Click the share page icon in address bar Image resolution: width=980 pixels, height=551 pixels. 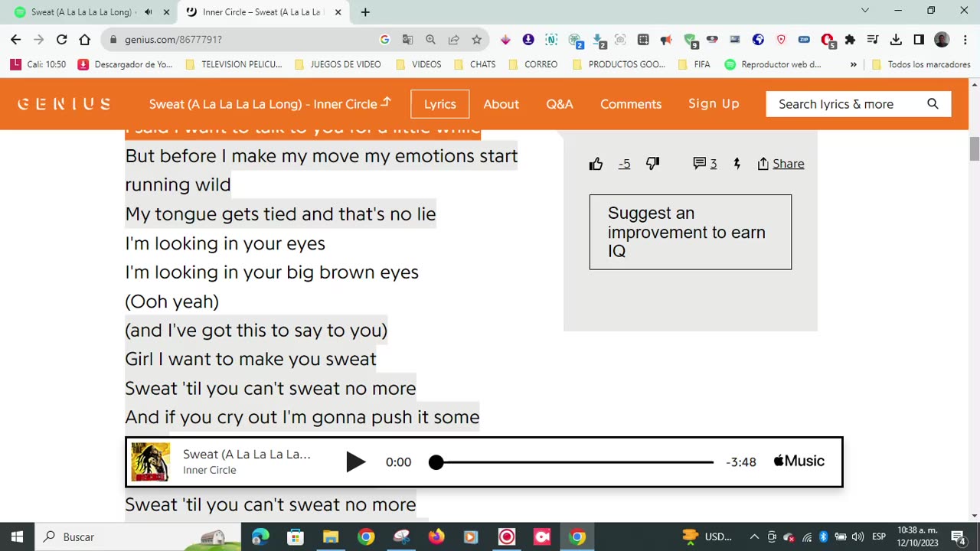[x=454, y=39]
